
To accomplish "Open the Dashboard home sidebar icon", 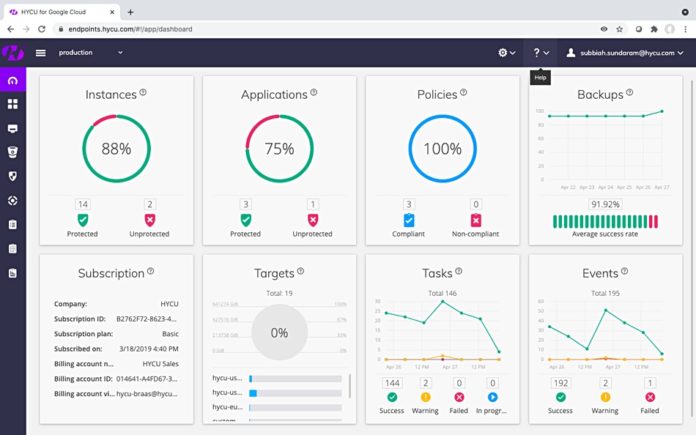I will coord(13,80).
